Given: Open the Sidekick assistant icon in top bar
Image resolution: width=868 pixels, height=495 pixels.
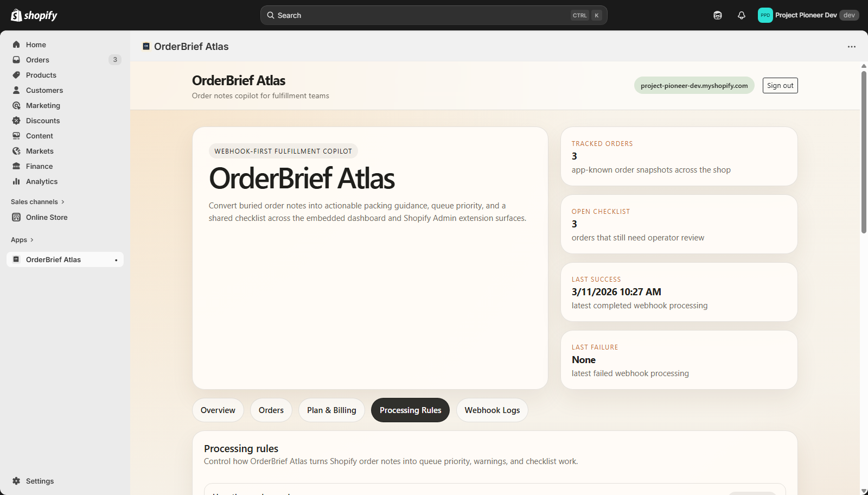Looking at the screenshot, I should 718,15.
